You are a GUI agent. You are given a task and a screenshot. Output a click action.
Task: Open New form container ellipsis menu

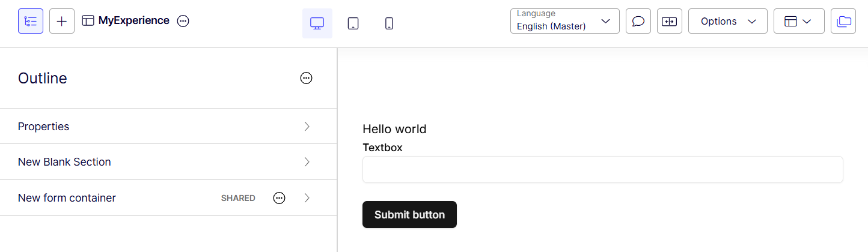click(280, 198)
